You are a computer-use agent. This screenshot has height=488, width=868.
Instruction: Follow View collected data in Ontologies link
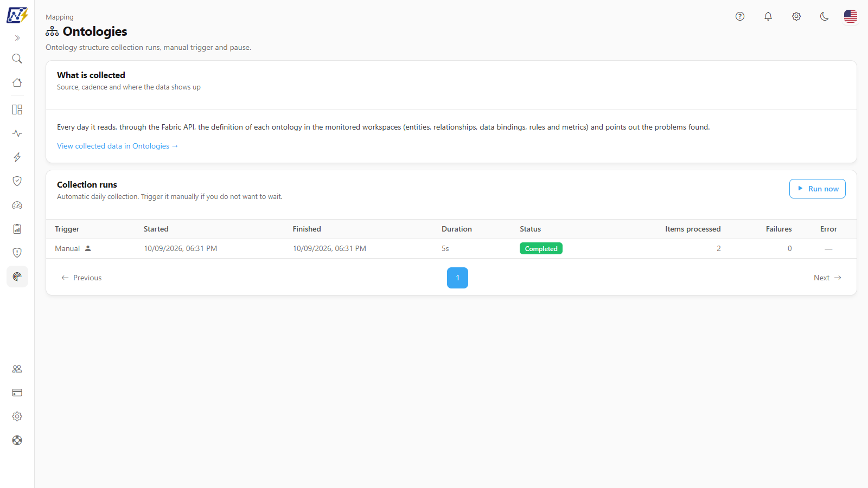tap(118, 146)
